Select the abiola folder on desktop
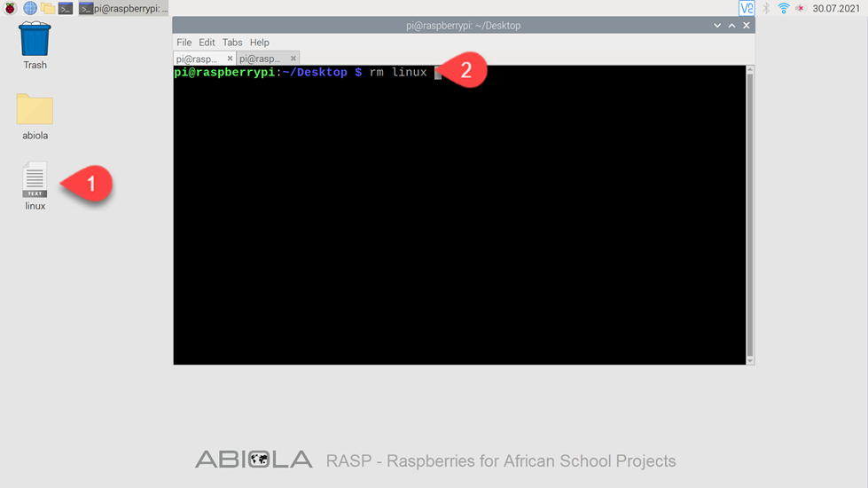 (35, 117)
